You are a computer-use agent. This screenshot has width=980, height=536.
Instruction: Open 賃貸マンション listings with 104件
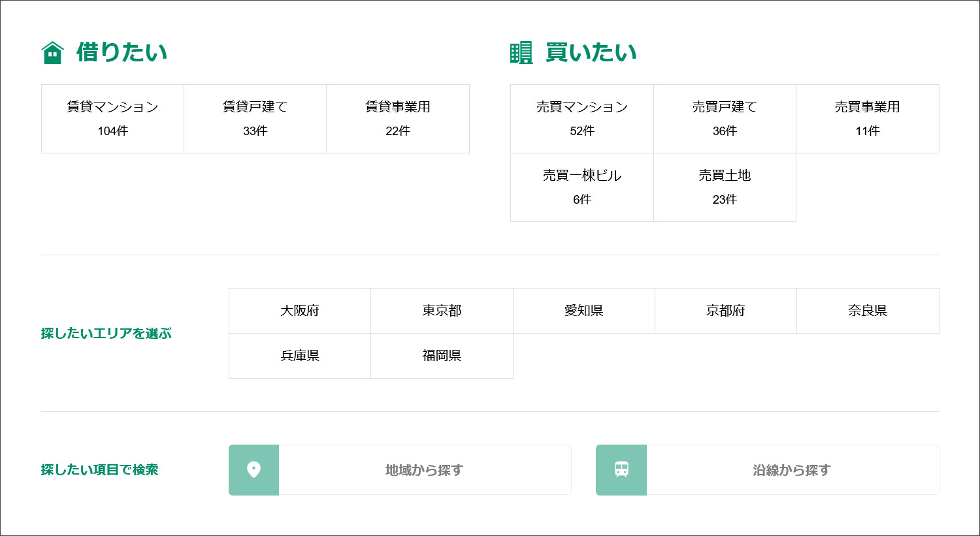[112, 119]
